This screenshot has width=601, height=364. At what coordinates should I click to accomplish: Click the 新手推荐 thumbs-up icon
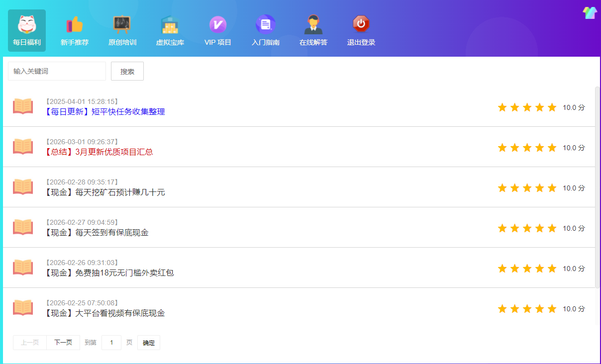coord(75,24)
